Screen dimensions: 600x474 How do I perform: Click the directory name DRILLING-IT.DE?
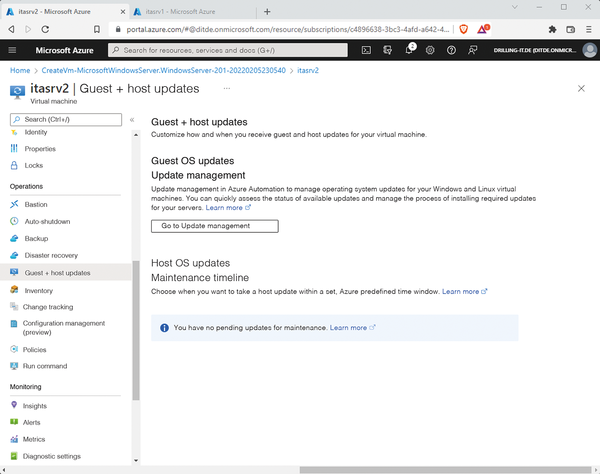pyautogui.click(x=535, y=50)
